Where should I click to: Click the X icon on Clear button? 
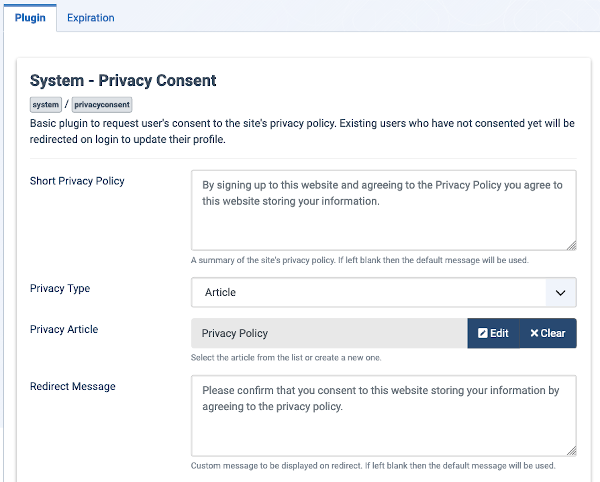pyautogui.click(x=534, y=333)
